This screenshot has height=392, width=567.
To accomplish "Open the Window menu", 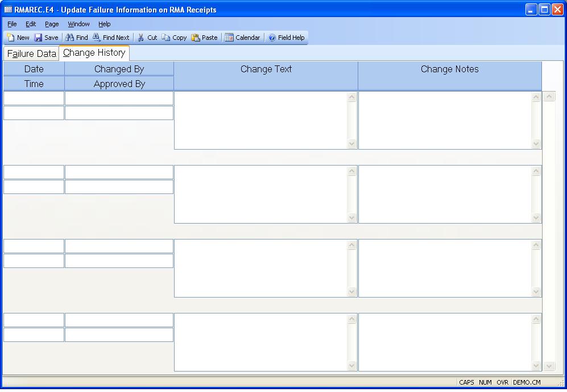I will pyautogui.click(x=78, y=24).
